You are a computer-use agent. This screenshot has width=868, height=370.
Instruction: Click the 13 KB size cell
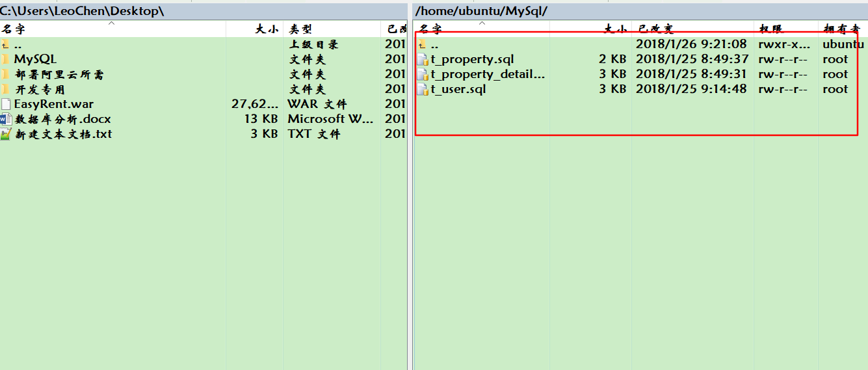[x=261, y=119]
